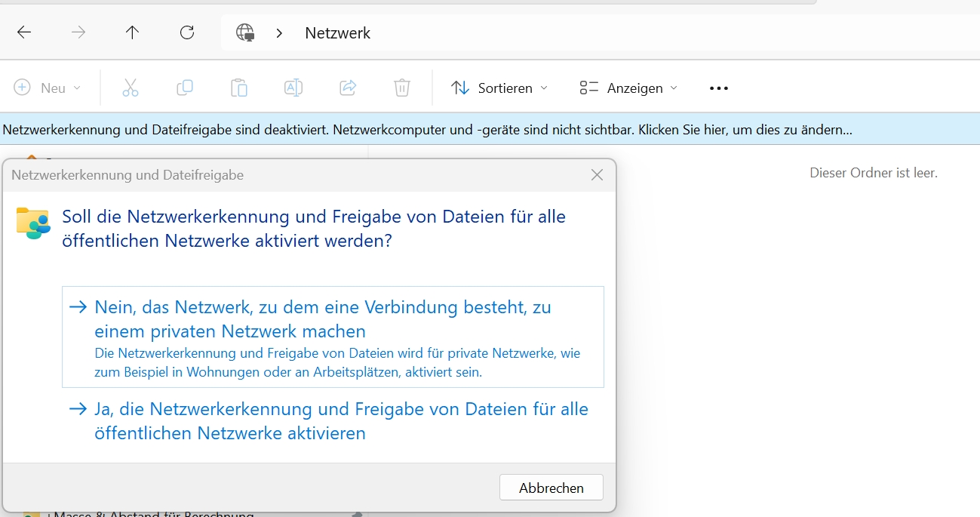The height and width of the screenshot is (517, 980).
Task: Click the forward navigation arrow
Action: (x=78, y=32)
